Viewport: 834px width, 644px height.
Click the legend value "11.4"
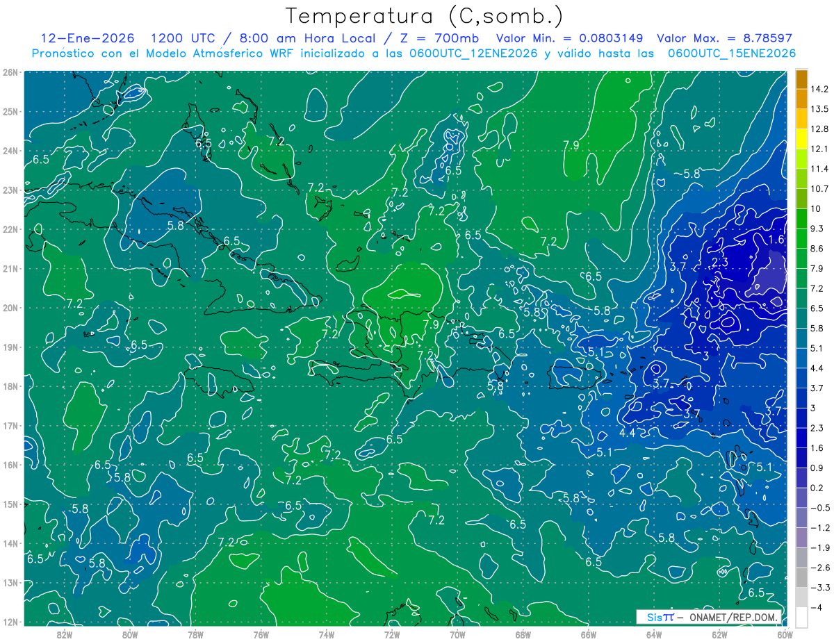[x=821, y=169]
